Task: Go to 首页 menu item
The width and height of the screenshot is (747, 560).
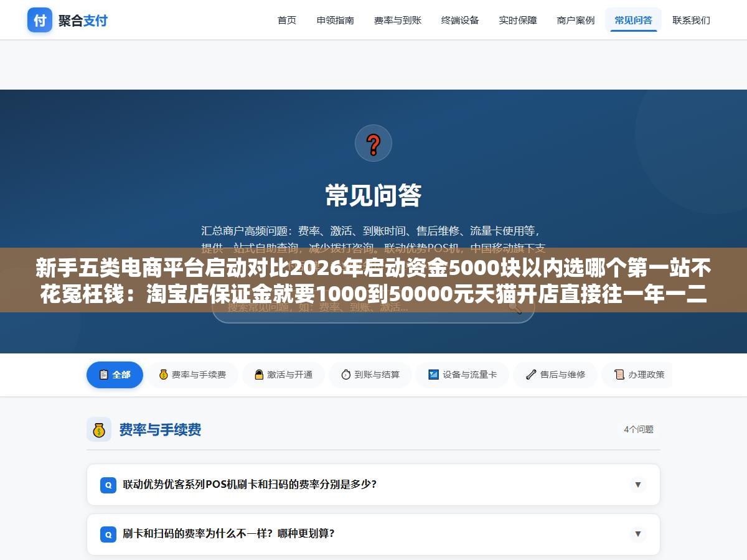Action: tap(287, 20)
